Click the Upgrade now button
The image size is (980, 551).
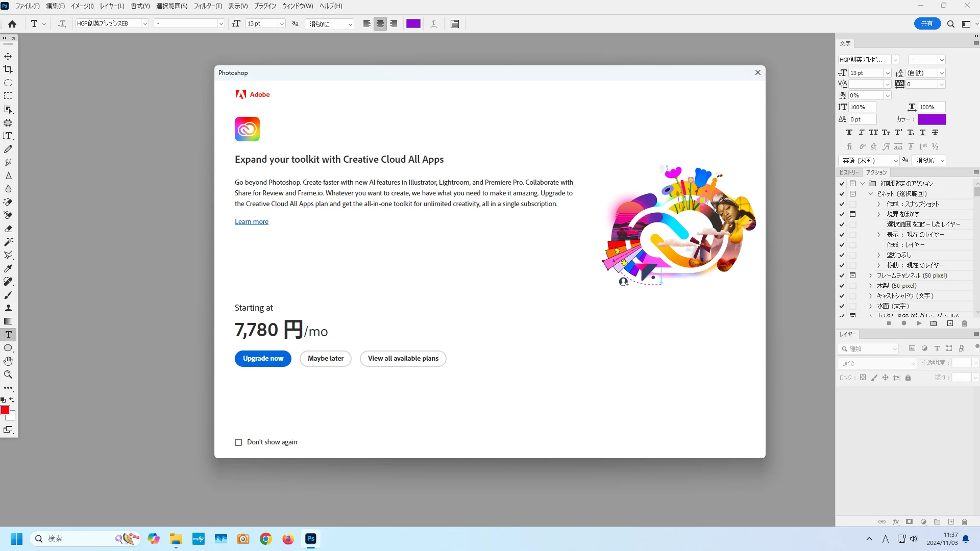(x=263, y=359)
